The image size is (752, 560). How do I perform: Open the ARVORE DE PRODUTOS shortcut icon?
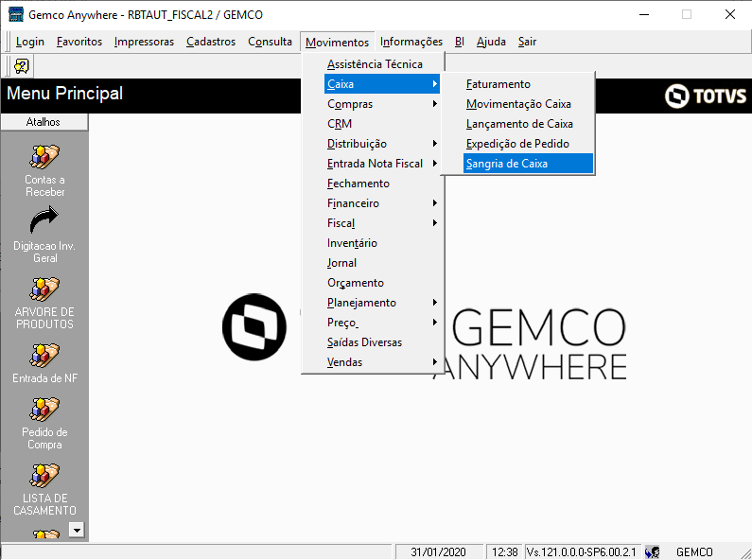point(44,289)
